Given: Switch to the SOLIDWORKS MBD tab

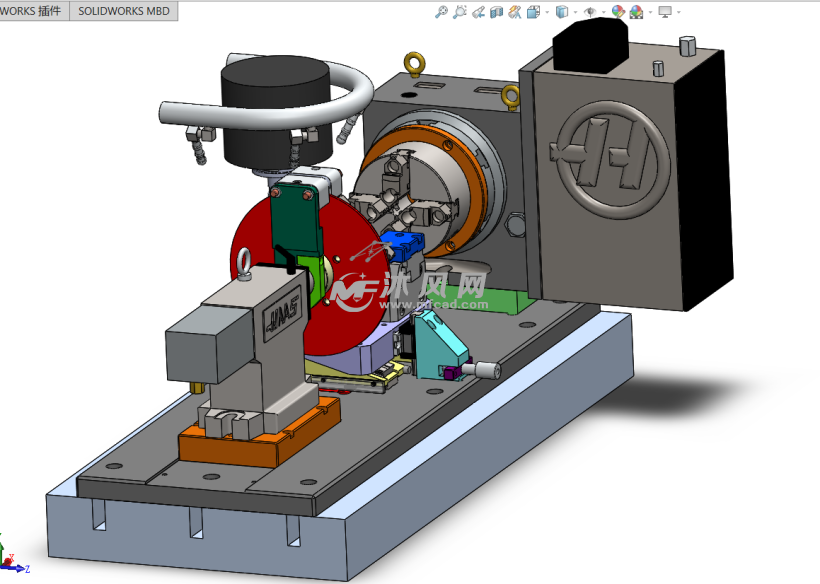Looking at the screenshot, I should tap(125, 11).
